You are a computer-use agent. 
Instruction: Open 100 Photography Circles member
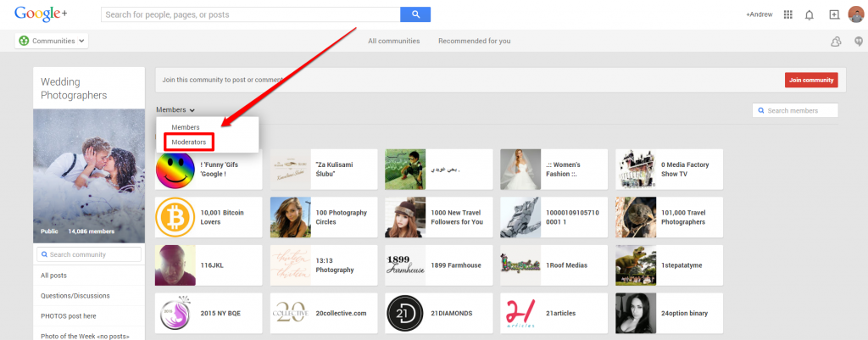click(x=324, y=217)
